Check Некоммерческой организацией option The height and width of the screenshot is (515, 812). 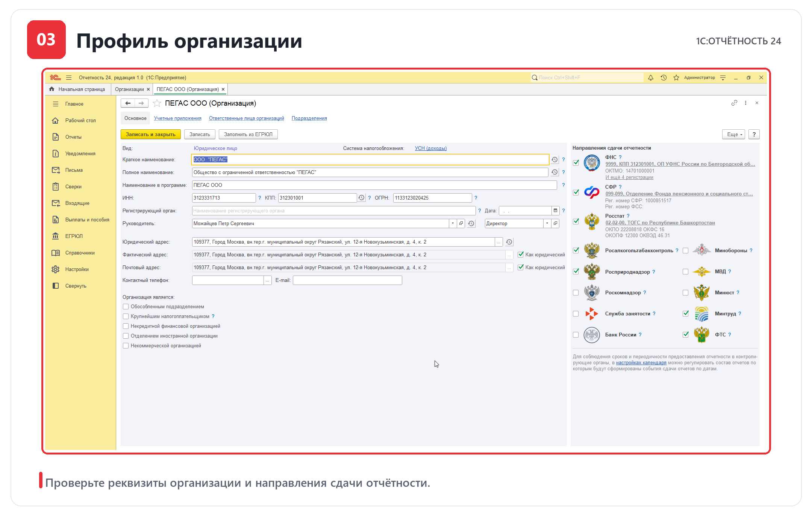pyautogui.click(x=126, y=346)
